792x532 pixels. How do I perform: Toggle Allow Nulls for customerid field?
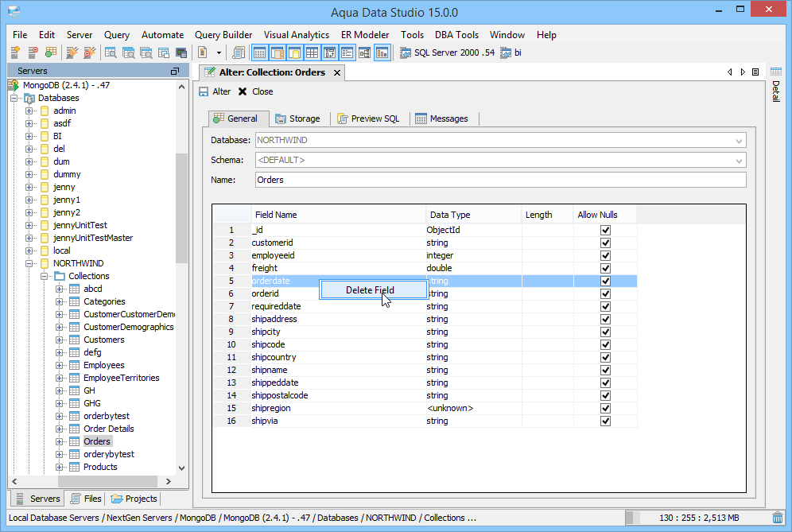pos(605,243)
